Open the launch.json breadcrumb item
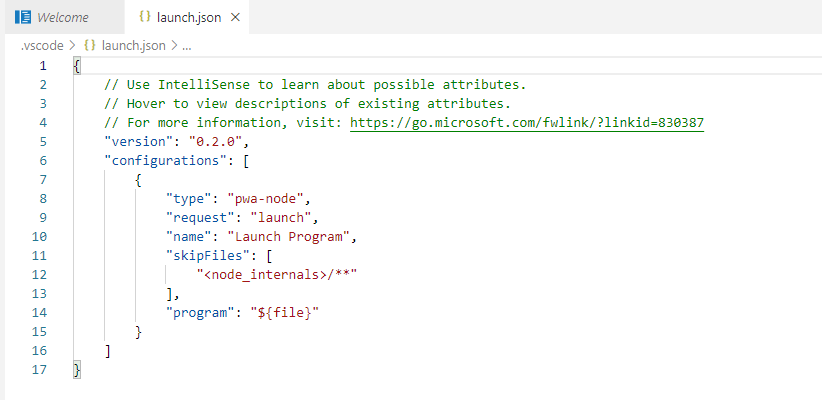The width and height of the screenshot is (822, 400). [x=133, y=46]
